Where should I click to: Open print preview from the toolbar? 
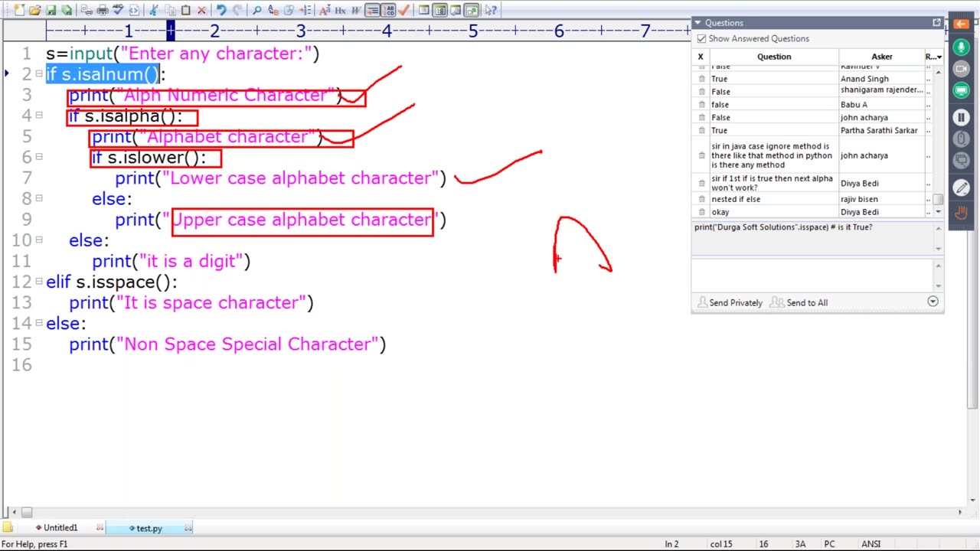[85, 10]
